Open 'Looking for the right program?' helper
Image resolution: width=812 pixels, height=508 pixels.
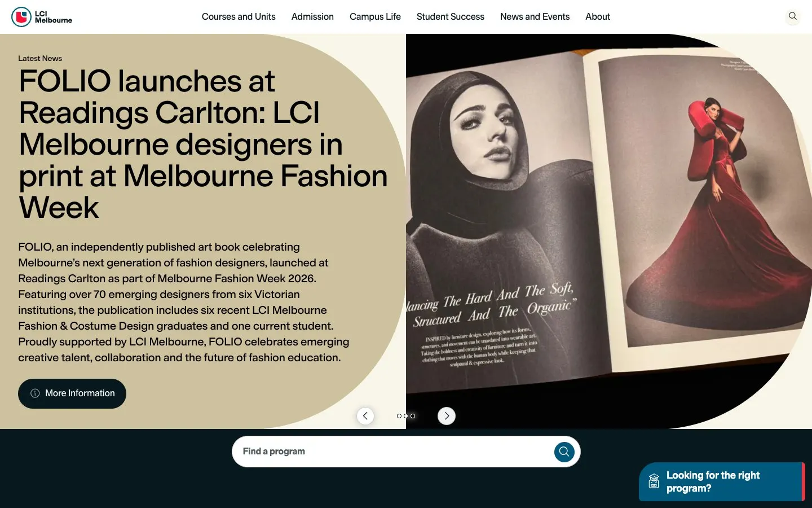pos(722,481)
